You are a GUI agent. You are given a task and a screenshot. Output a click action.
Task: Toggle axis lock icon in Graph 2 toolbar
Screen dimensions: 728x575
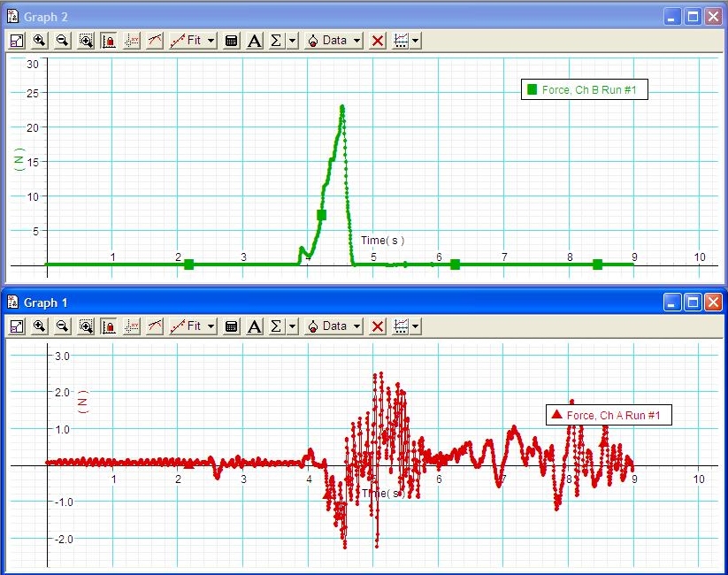(109, 41)
